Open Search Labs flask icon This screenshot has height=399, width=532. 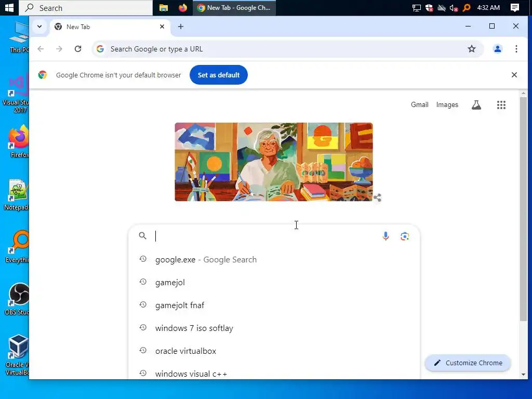(x=476, y=105)
